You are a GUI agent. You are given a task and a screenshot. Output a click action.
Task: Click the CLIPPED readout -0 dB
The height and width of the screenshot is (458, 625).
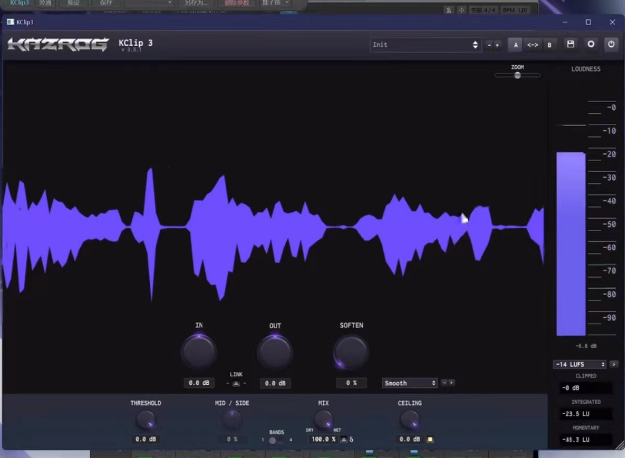586,388
